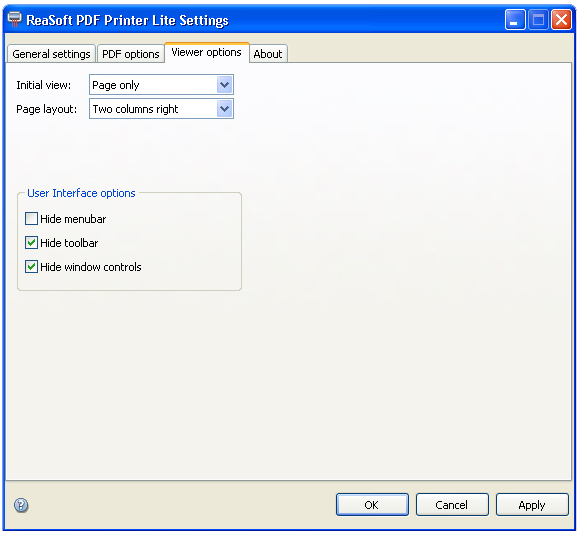Go to the About tab
Viewport: 580px width, 534px height.
268,54
